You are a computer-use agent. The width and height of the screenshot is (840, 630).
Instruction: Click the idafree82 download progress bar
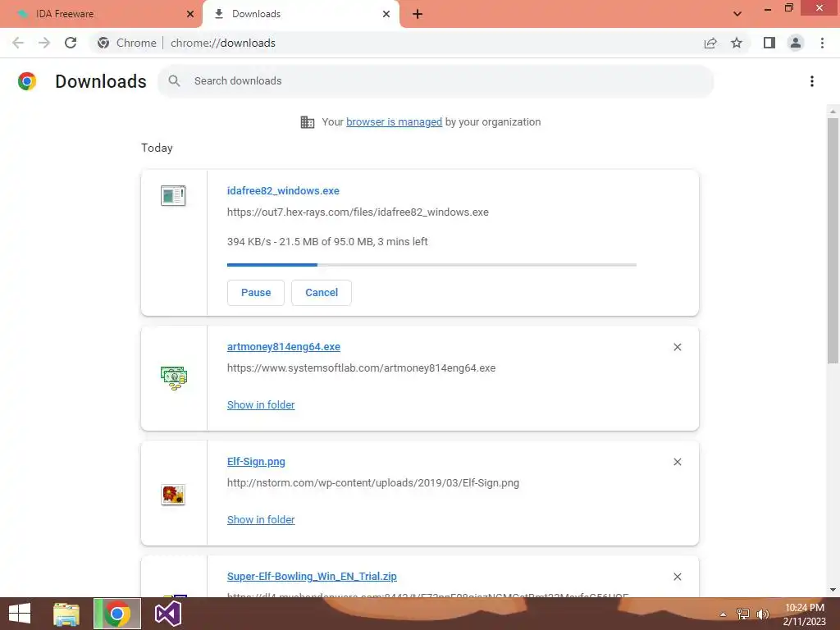pyautogui.click(x=431, y=265)
